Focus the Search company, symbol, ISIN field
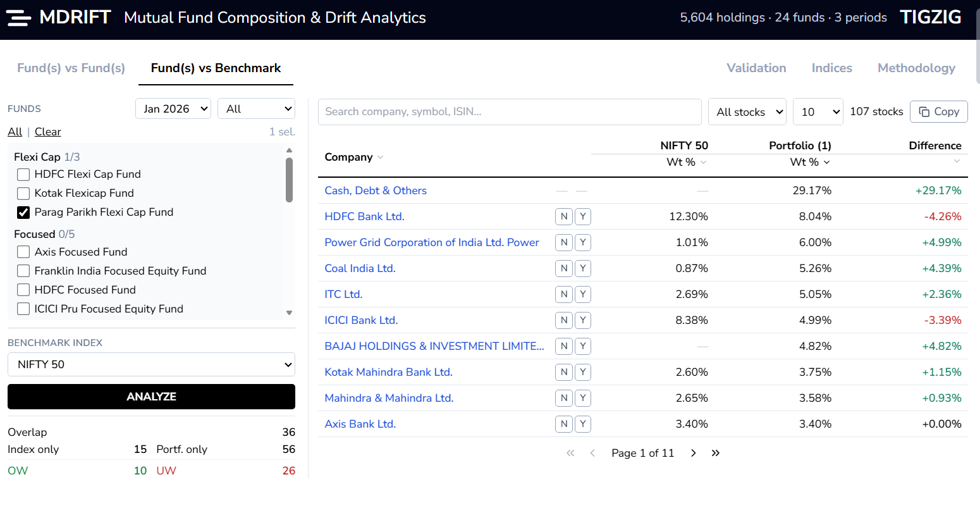Image resolution: width=980 pixels, height=520 pixels. tap(510, 112)
